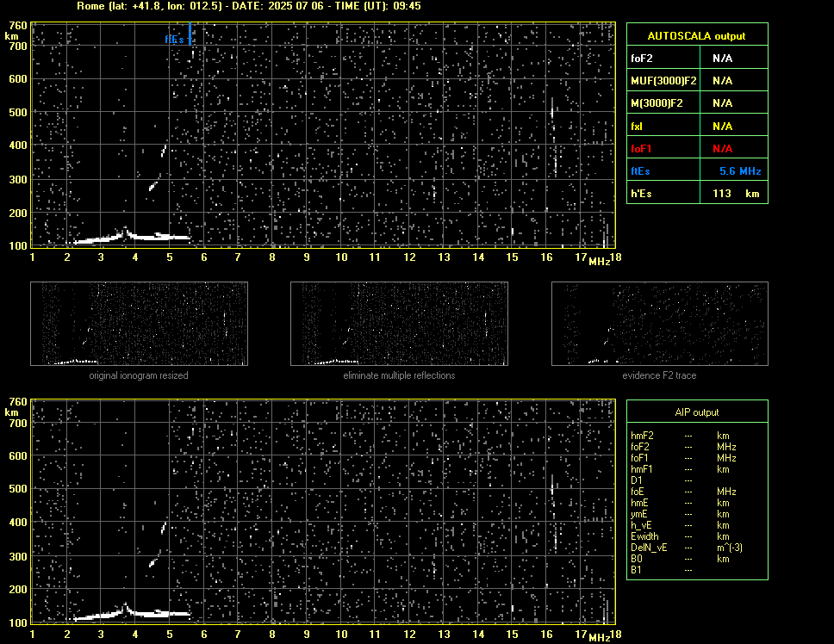834x644 pixels.
Task: Click the fxI label in AUTOSCALA table
Action: click(x=637, y=127)
